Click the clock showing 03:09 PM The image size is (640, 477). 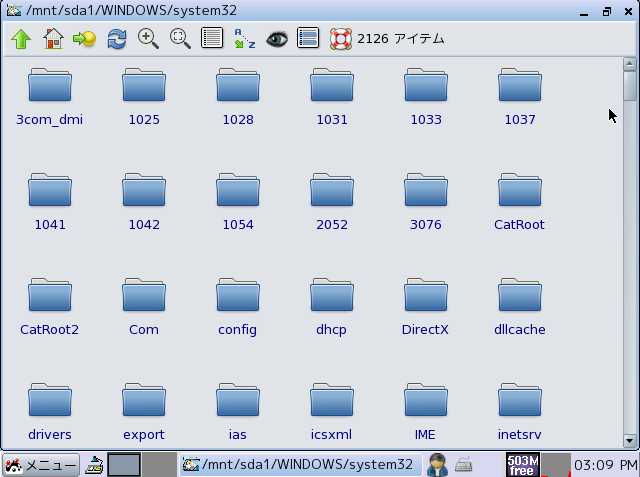(x=606, y=465)
